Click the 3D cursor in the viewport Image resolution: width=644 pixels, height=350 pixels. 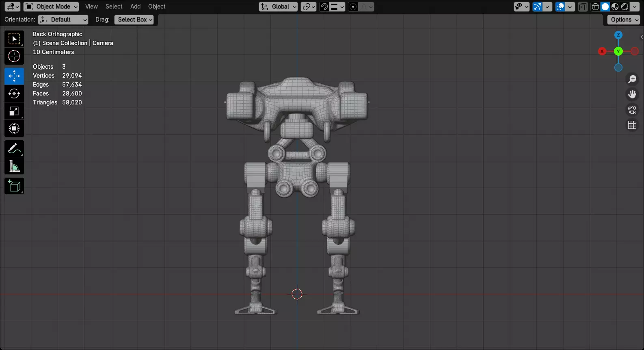point(297,294)
